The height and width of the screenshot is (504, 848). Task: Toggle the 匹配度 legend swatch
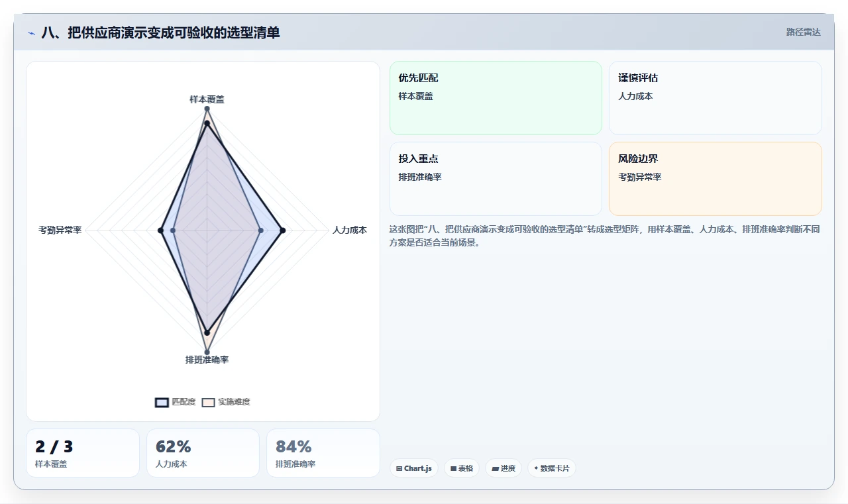coord(162,402)
